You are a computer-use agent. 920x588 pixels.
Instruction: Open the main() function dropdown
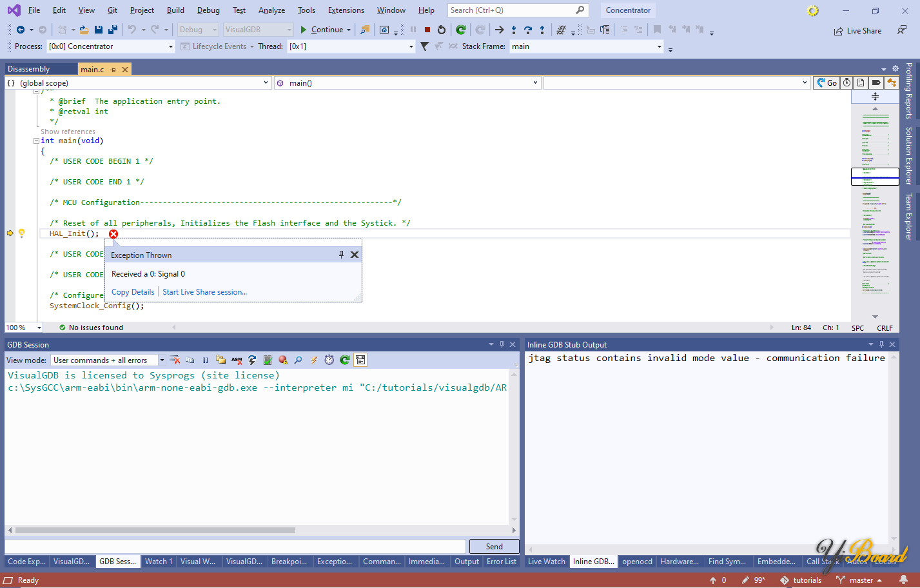[407, 83]
